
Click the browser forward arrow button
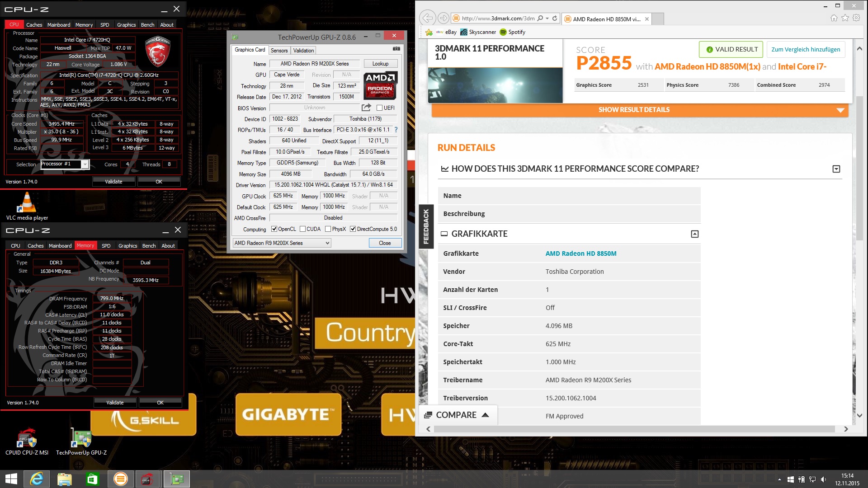[443, 19]
